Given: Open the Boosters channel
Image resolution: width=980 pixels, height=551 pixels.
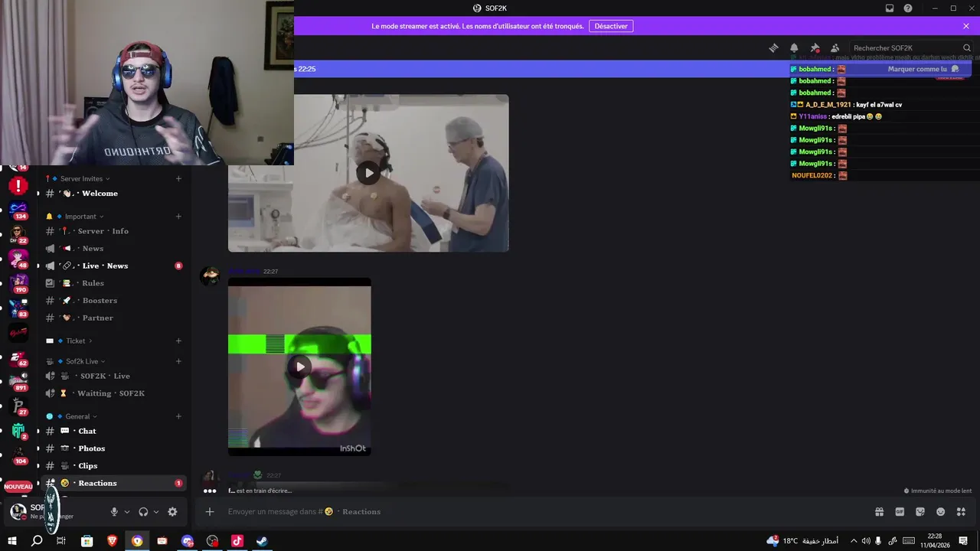Looking at the screenshot, I should click(x=113, y=301).
